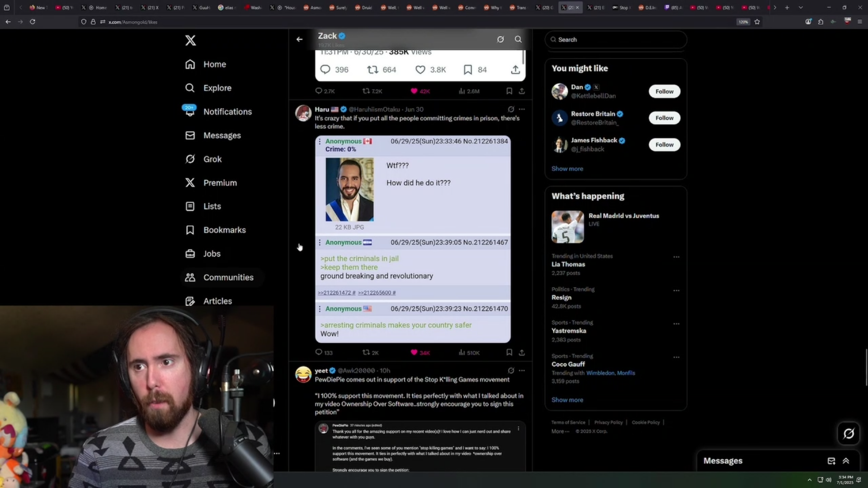The width and height of the screenshot is (868, 488).
Task: Open more options for the Lia Thomas trend
Action: 676,257
